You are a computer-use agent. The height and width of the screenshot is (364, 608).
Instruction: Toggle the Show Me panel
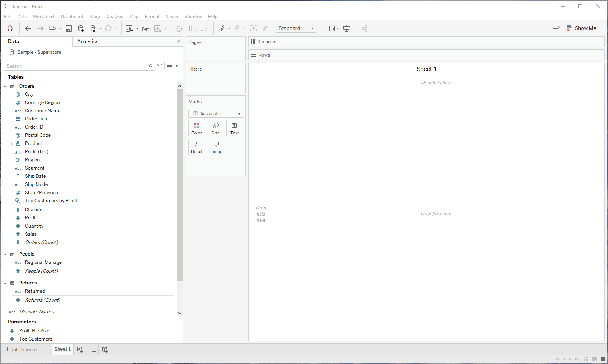tap(581, 28)
